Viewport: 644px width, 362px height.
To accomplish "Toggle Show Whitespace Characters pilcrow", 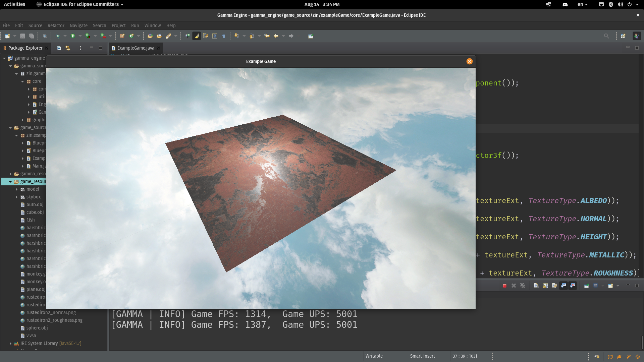I will click(224, 36).
